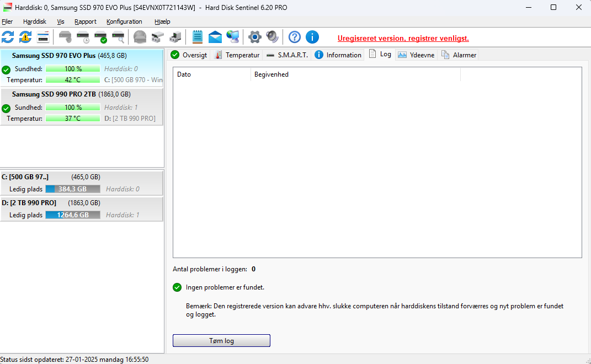Image resolution: width=591 pixels, height=364 pixels.
Task: Click the disk icon with clock overlay
Action: tap(83, 38)
